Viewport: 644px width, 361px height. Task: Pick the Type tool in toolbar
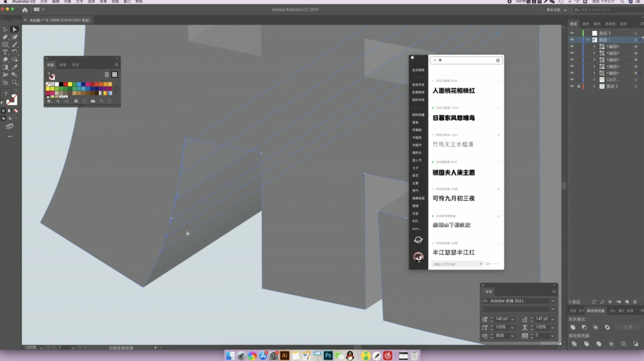5,52
